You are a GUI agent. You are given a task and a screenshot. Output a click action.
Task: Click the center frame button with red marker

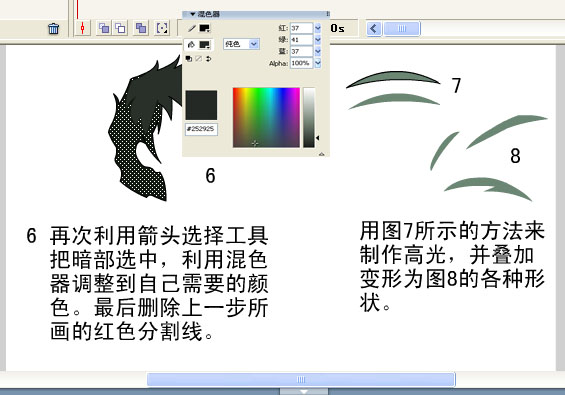83,28
